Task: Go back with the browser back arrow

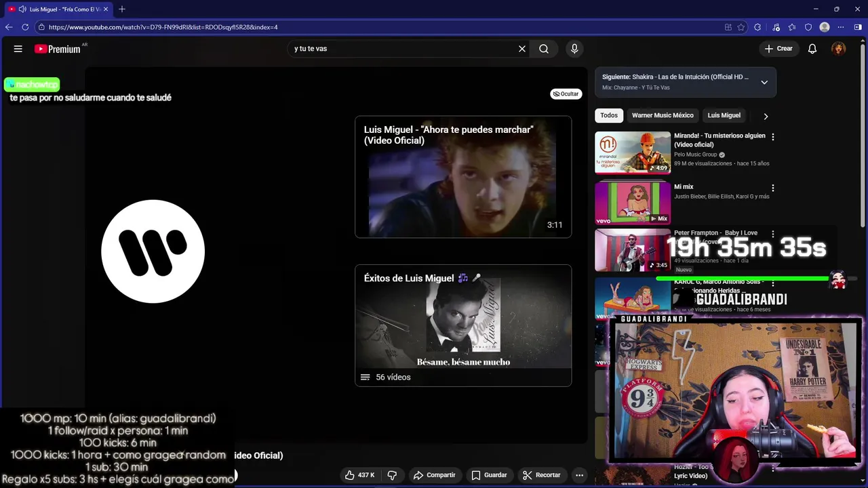Action: [9, 27]
